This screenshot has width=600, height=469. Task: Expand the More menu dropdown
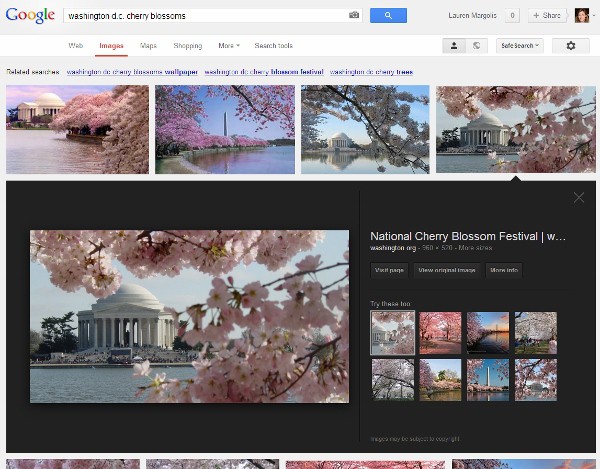pyautogui.click(x=229, y=46)
